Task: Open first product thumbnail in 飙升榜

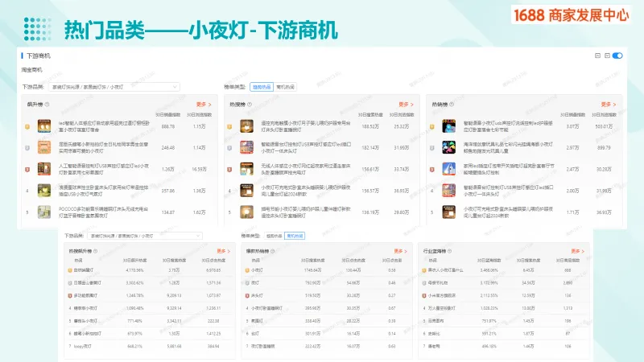Action: (43, 127)
